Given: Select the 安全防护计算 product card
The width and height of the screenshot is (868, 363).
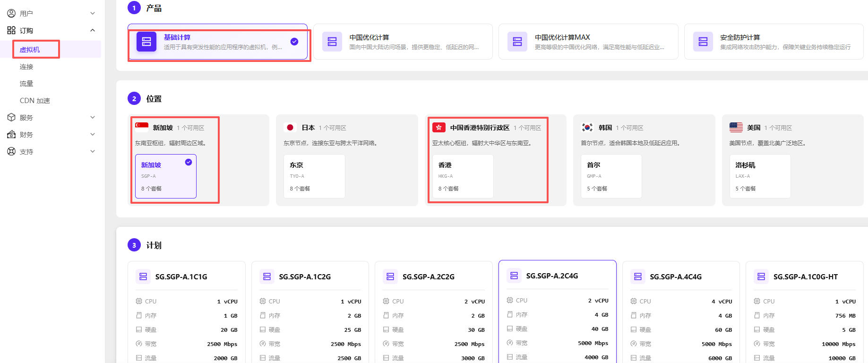Looking at the screenshot, I should pos(774,42).
